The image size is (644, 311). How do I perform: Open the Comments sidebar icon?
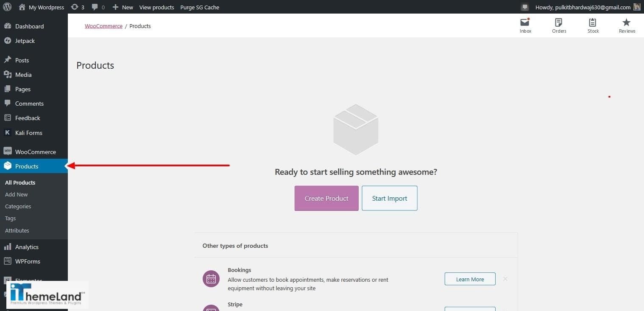8,103
